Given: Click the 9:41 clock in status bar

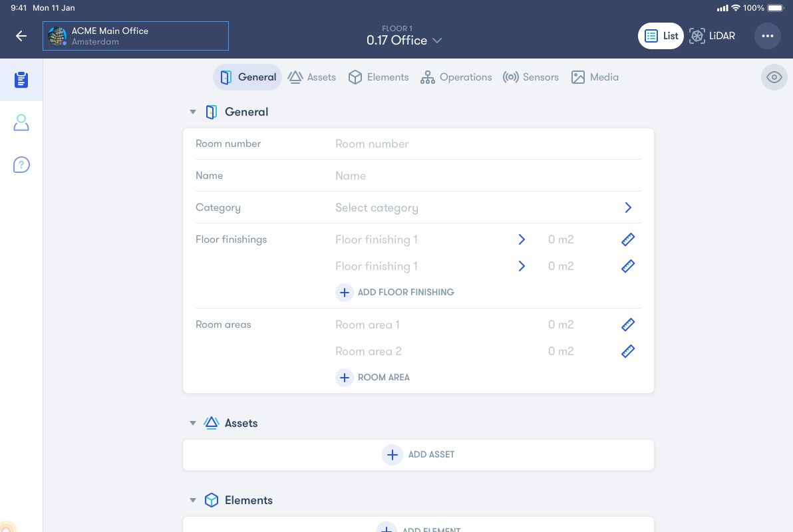Looking at the screenshot, I should [x=19, y=8].
